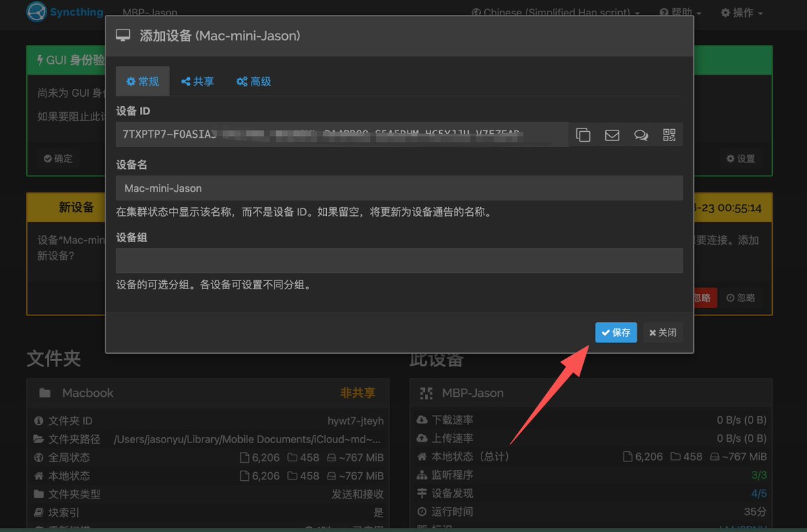
Task: Click the 设备 ID text field
Action: point(342,135)
